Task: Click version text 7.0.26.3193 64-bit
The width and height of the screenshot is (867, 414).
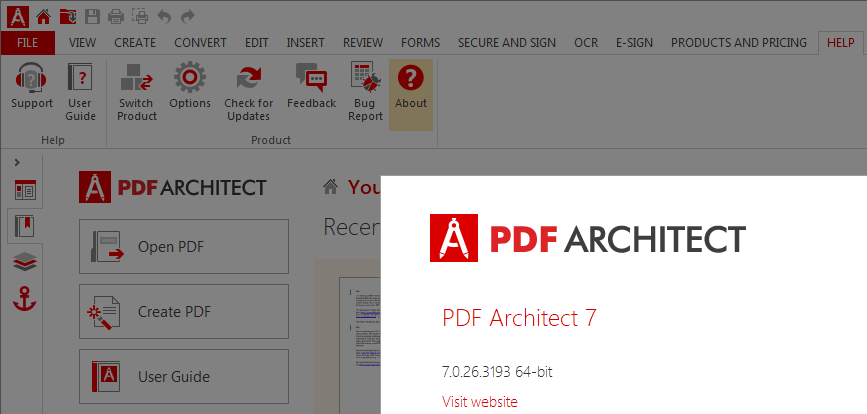Action: (497, 372)
